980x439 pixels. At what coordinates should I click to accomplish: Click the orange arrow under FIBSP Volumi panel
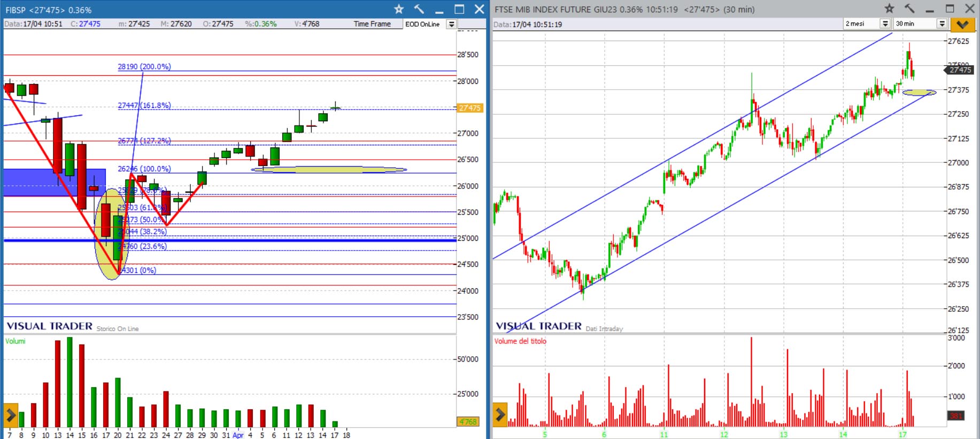11,415
